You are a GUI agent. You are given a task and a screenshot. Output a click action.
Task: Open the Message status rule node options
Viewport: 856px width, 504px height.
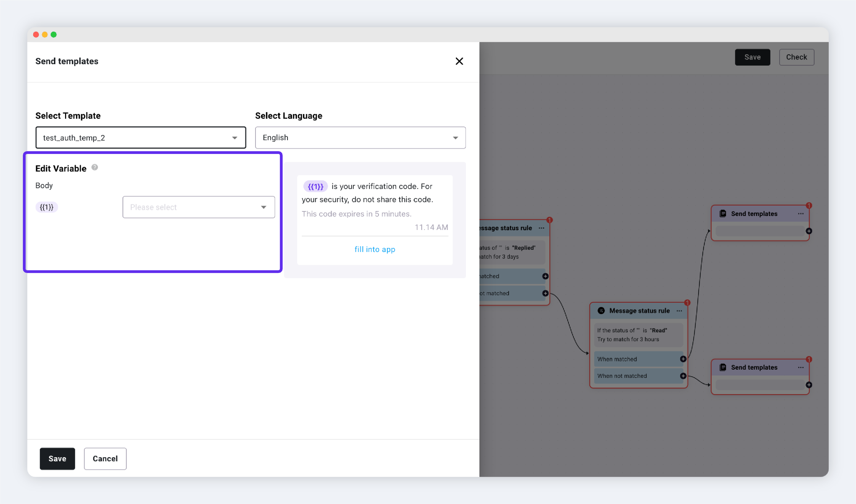tap(679, 311)
